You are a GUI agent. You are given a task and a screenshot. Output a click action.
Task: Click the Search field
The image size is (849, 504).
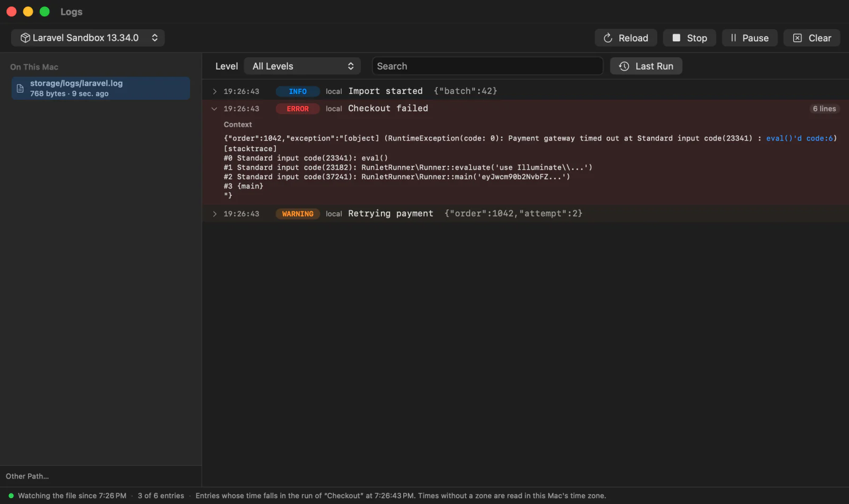488,66
